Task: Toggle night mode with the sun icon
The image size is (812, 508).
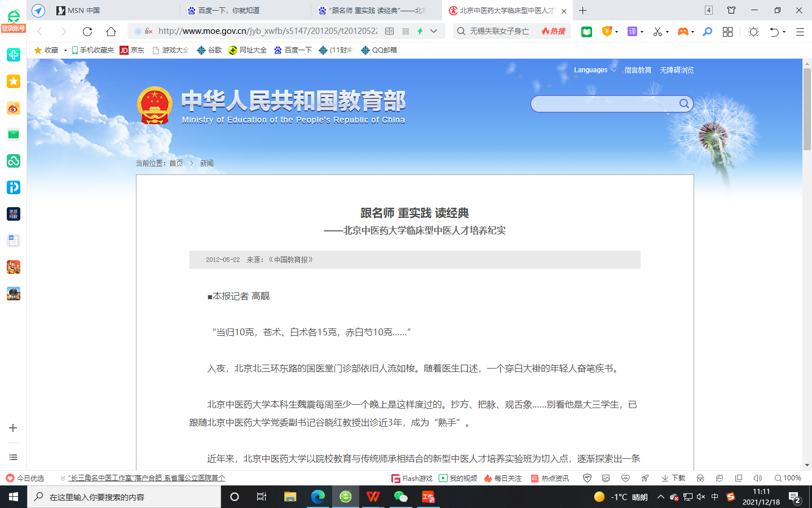Action: [x=753, y=32]
